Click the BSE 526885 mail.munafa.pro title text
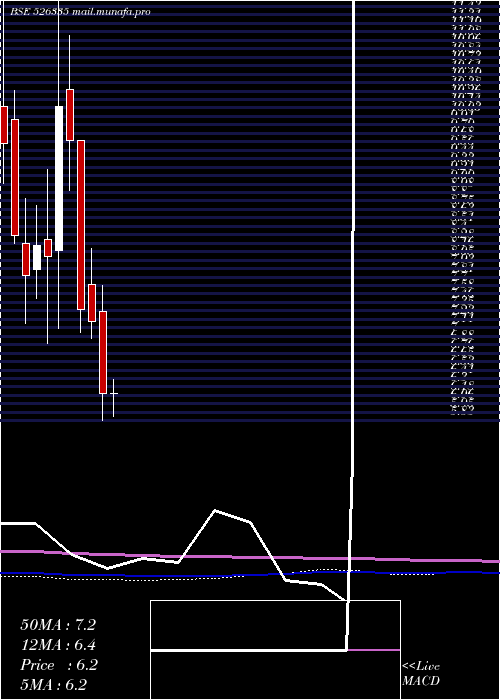Screen dimensions: 500x700 (x=80, y=12)
